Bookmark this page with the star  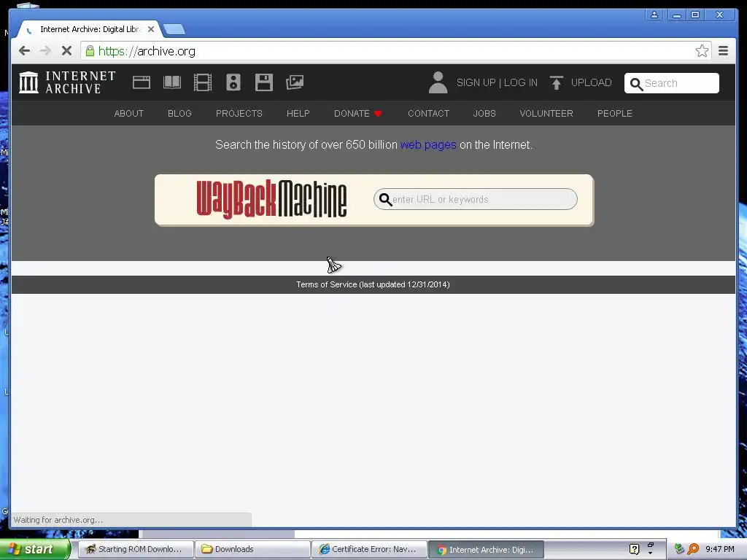pos(702,51)
